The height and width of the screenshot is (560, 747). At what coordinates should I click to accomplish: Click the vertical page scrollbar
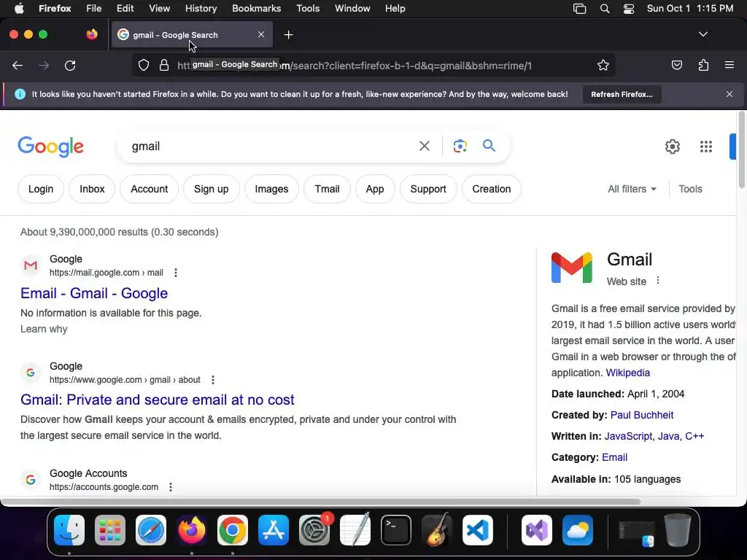741,150
